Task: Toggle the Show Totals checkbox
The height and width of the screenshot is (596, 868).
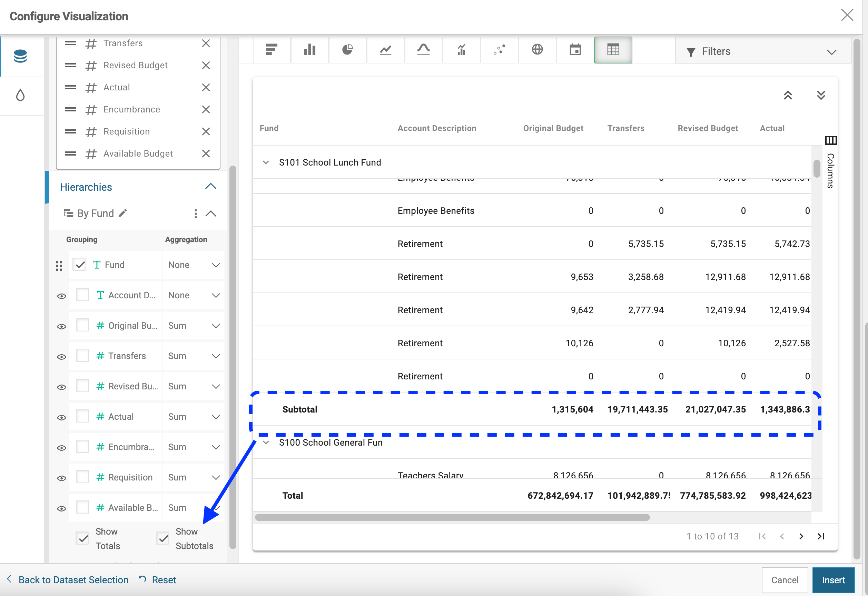Action: (x=82, y=538)
